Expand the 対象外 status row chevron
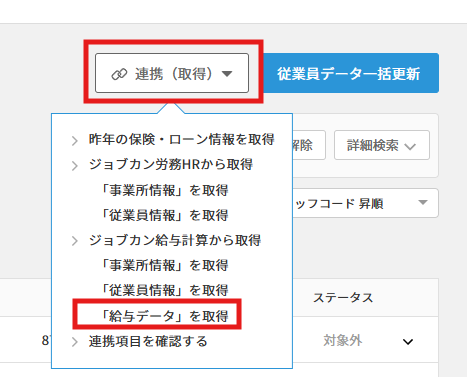467x377 pixels. [x=408, y=342]
